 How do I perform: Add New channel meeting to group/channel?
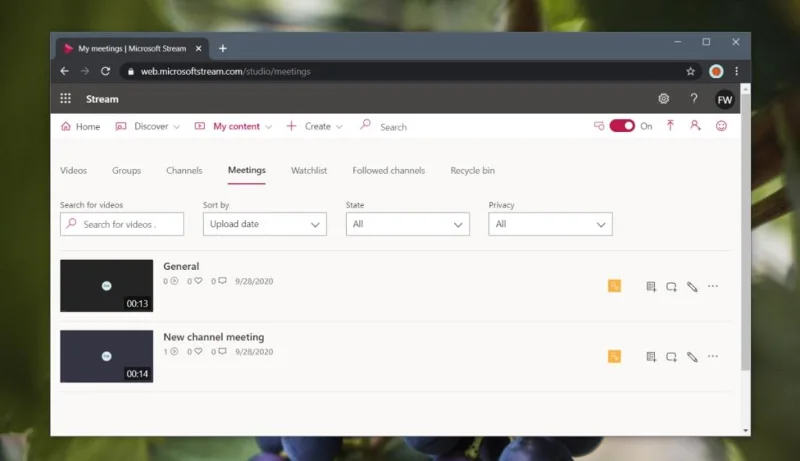[651, 357]
